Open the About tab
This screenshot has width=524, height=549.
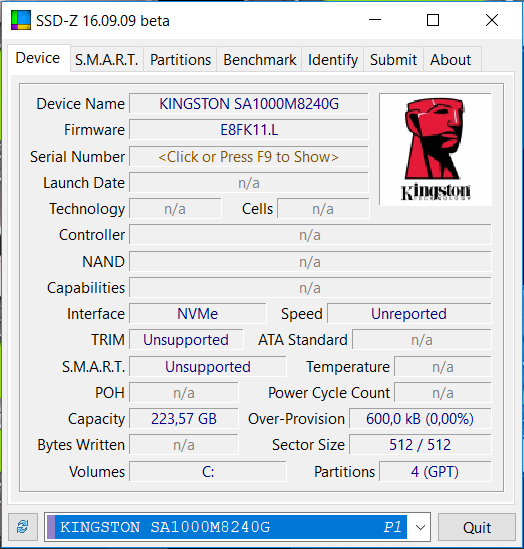point(451,60)
